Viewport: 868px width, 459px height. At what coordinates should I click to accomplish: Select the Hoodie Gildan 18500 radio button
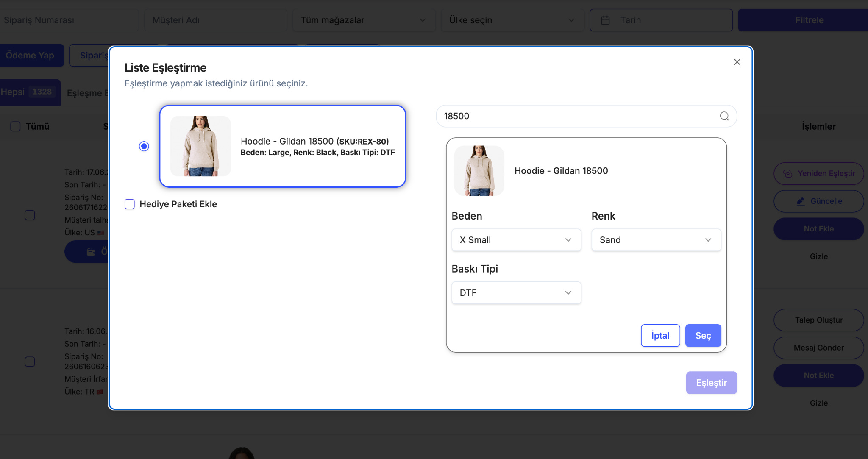144,146
